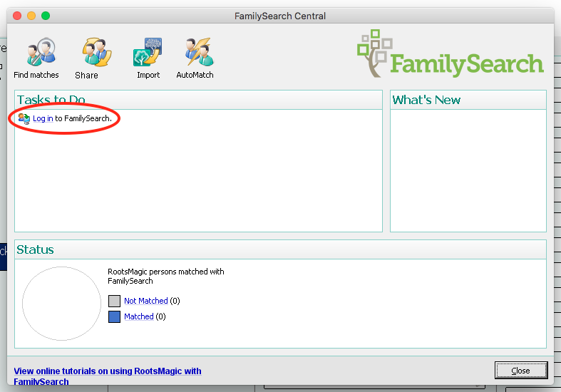This screenshot has width=561, height=392.
Task: Click the FamilySearch Central title bar text
Action: point(280,16)
